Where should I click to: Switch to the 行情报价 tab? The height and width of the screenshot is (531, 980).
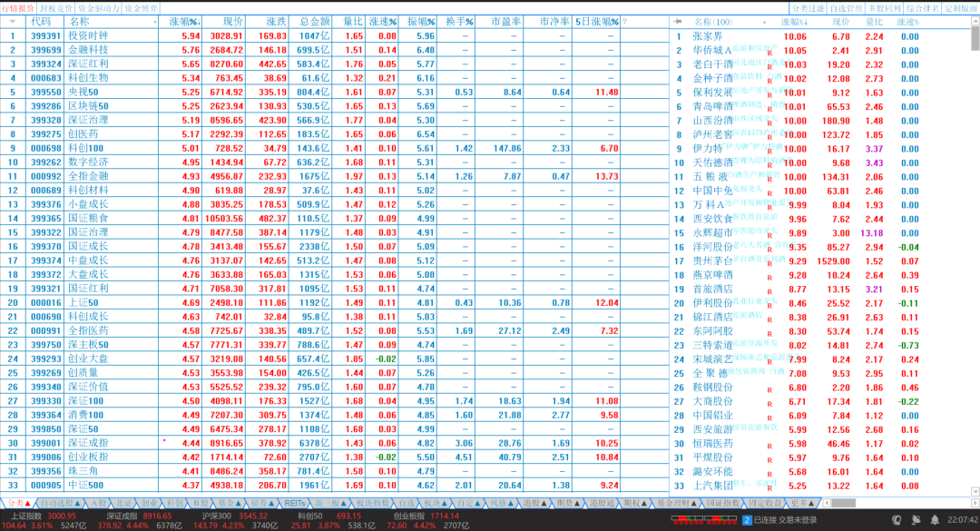pyautogui.click(x=18, y=9)
